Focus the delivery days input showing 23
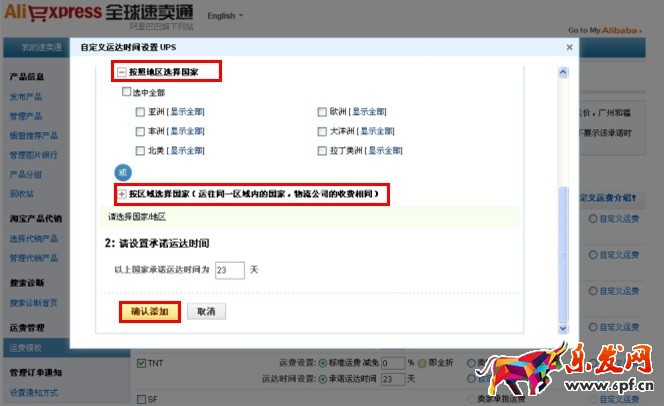664x406 pixels. (x=230, y=270)
